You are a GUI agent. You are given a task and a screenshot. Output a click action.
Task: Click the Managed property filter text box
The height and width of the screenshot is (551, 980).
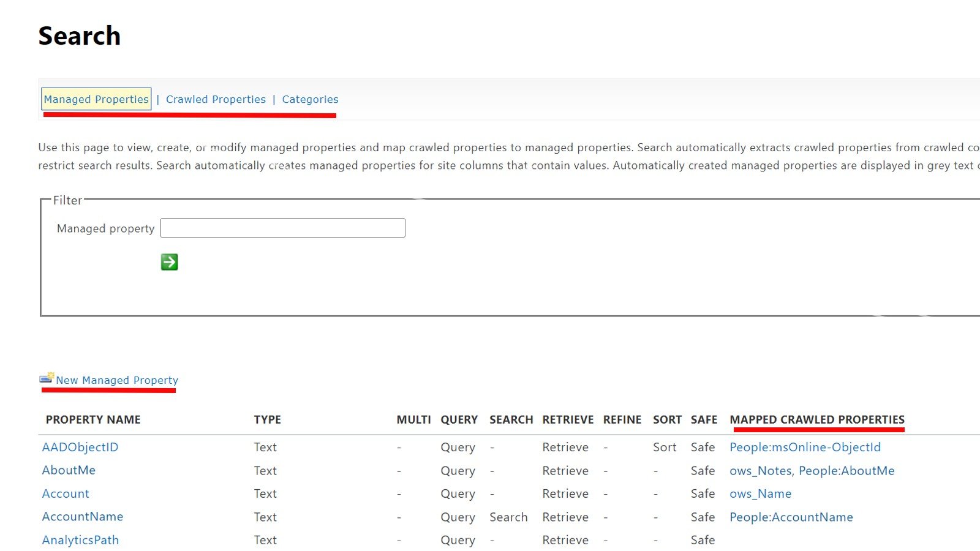point(282,228)
